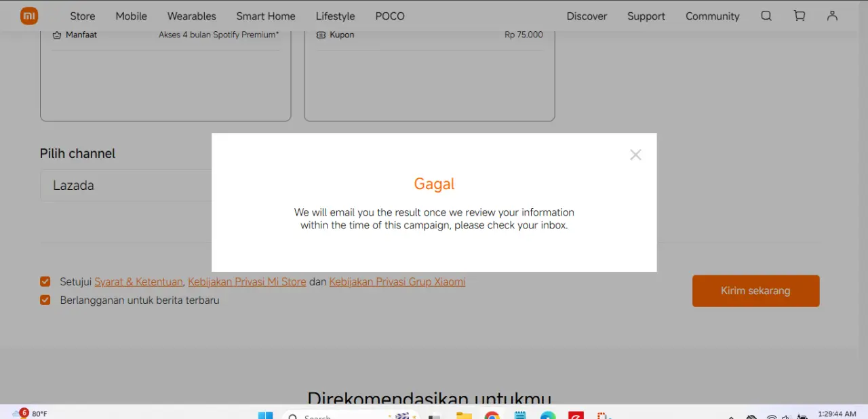Click the Kupon coupon icon

click(321, 35)
